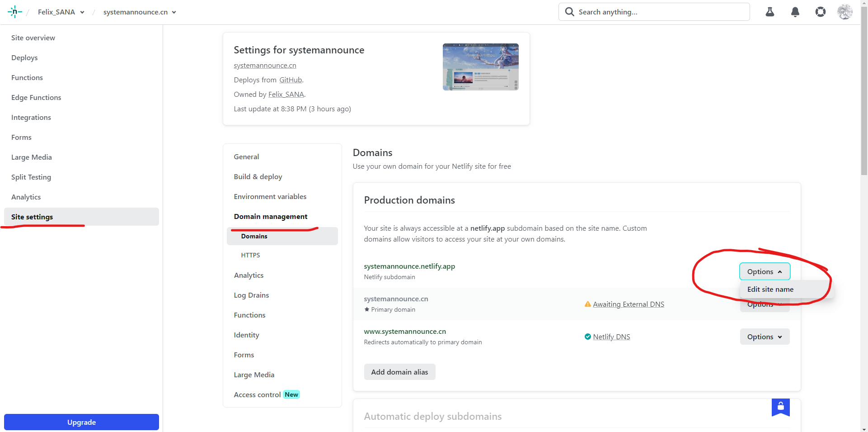868x432 pixels.
Task: Click the warning icon beside Awaiting External DNS
Action: 587,304
